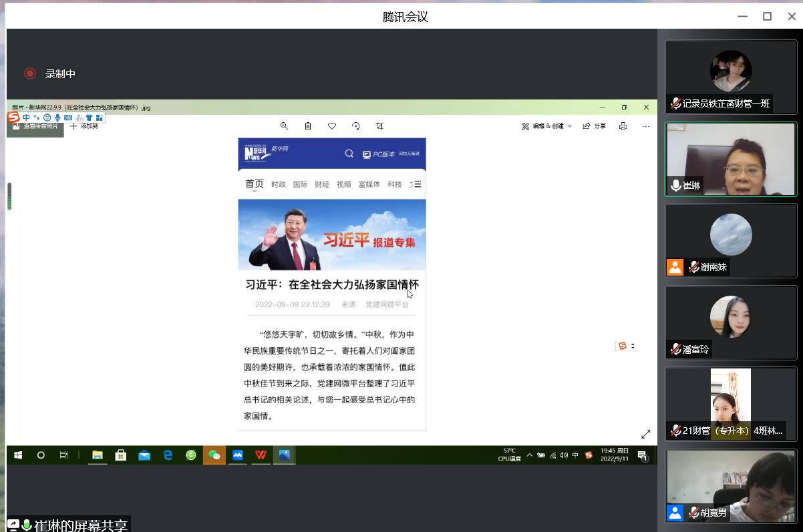803x532 pixels.
Task: Click Photos app icon on taskbar
Action: coord(284,455)
